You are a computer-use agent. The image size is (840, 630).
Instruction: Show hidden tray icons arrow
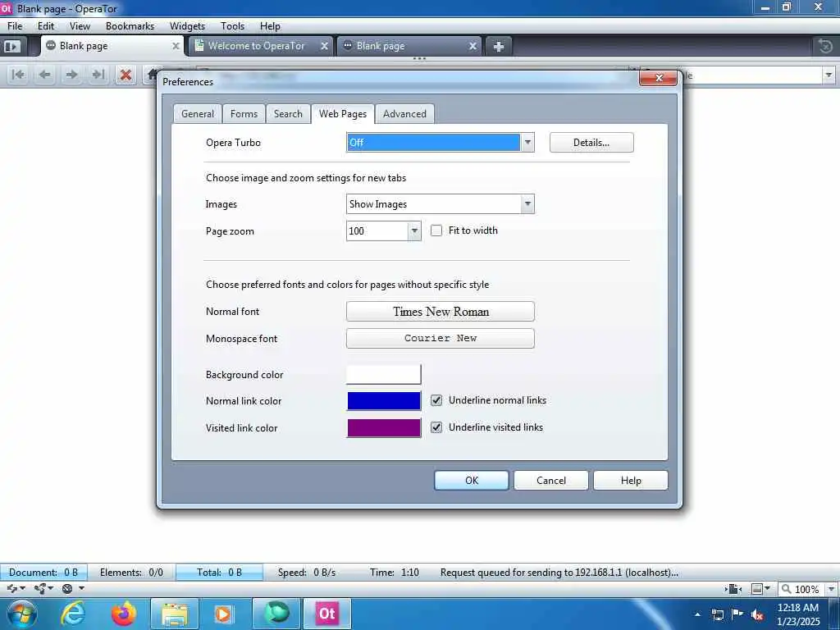tap(697, 614)
